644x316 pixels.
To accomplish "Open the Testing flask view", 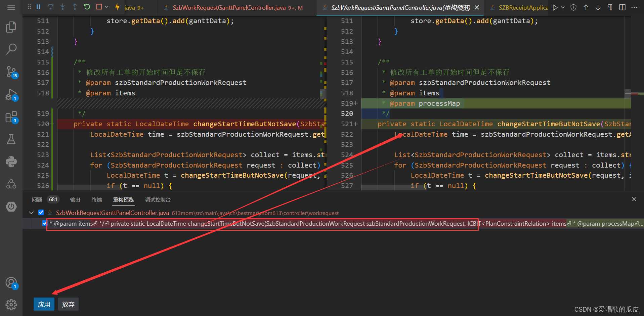I will point(11,139).
